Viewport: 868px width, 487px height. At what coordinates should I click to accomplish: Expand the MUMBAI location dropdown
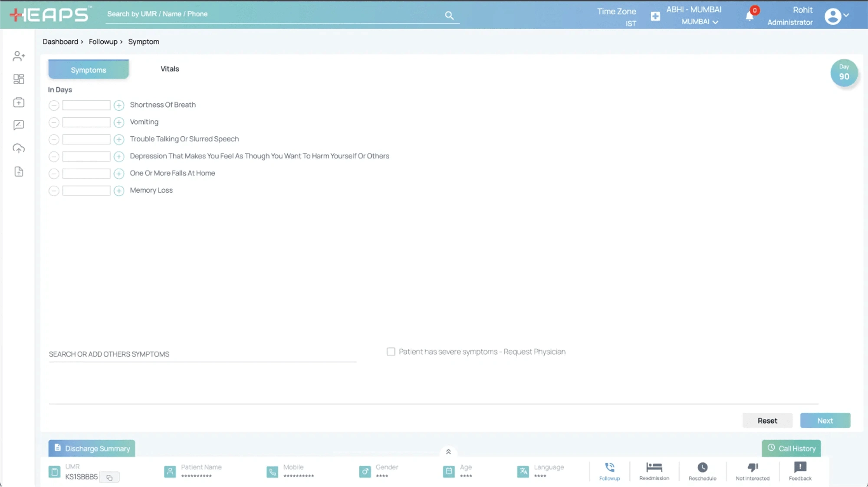(715, 22)
